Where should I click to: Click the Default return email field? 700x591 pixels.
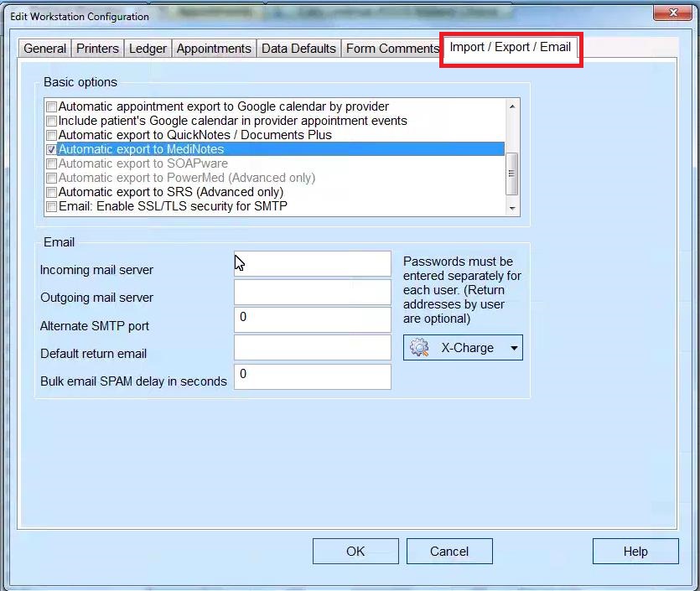point(312,349)
